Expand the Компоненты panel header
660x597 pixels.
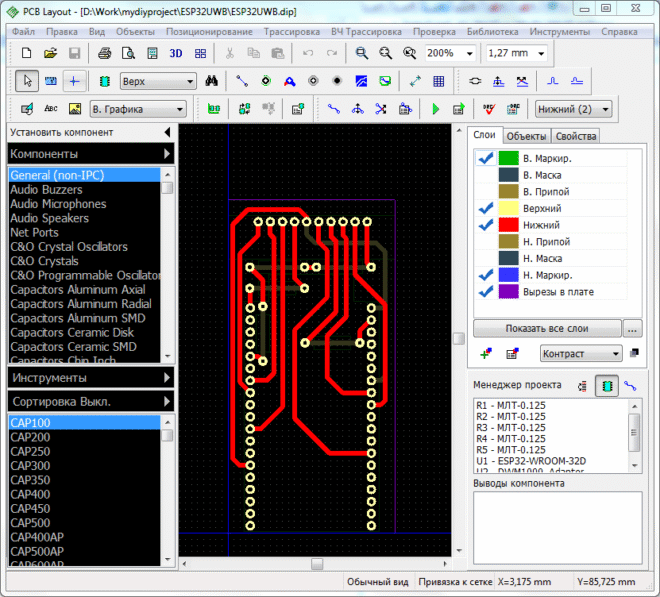coord(91,154)
